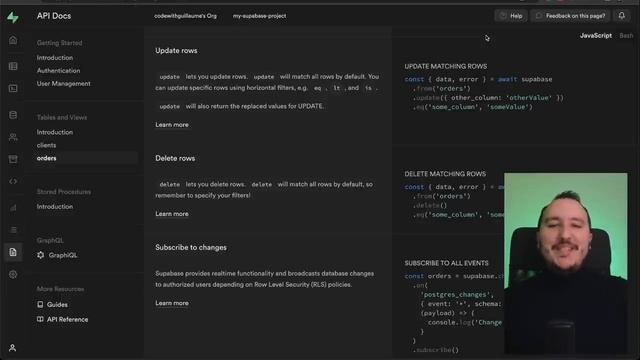This screenshot has height=360, width=640.
Task: Click the Help button
Action: [511, 16]
